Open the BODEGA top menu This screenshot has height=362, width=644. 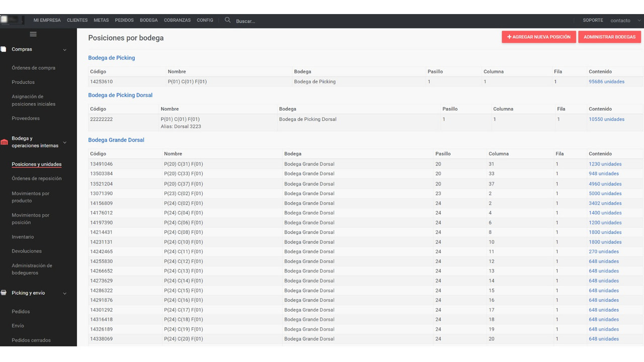click(149, 21)
